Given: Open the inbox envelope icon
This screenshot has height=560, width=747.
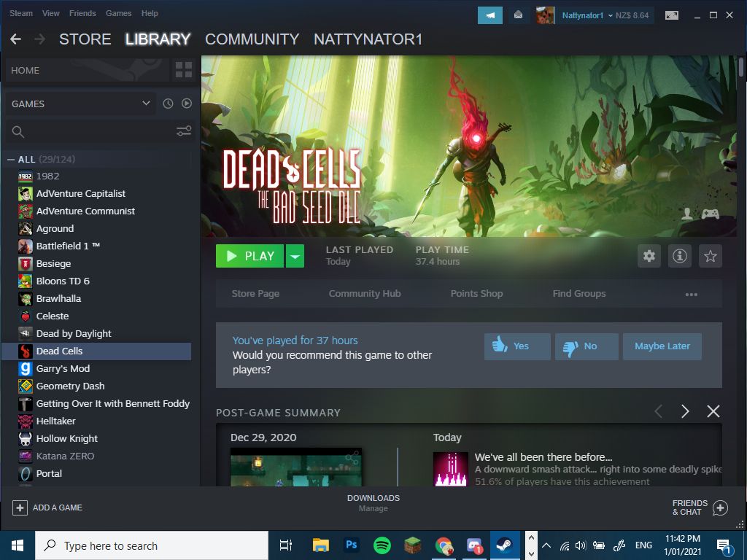Looking at the screenshot, I should pyautogui.click(x=518, y=15).
